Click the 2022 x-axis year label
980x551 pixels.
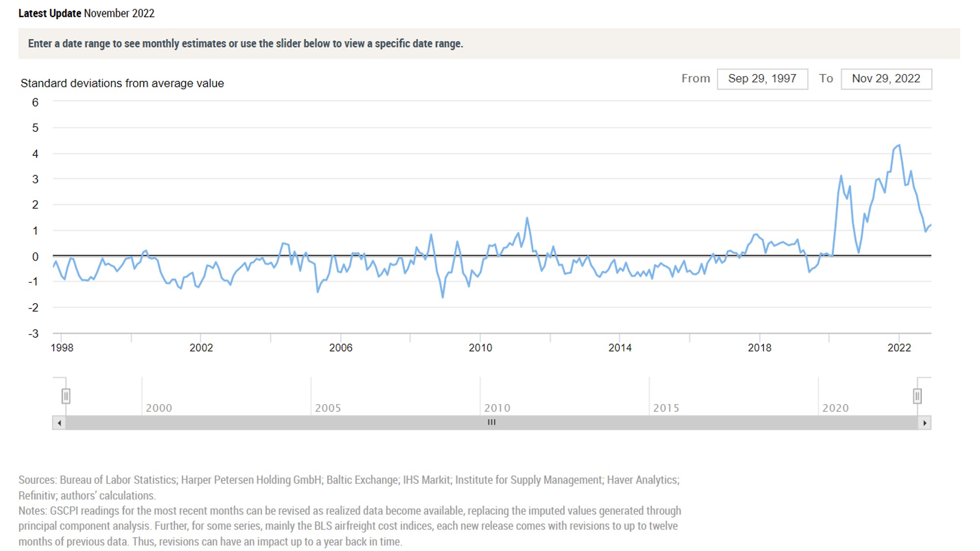[899, 348]
